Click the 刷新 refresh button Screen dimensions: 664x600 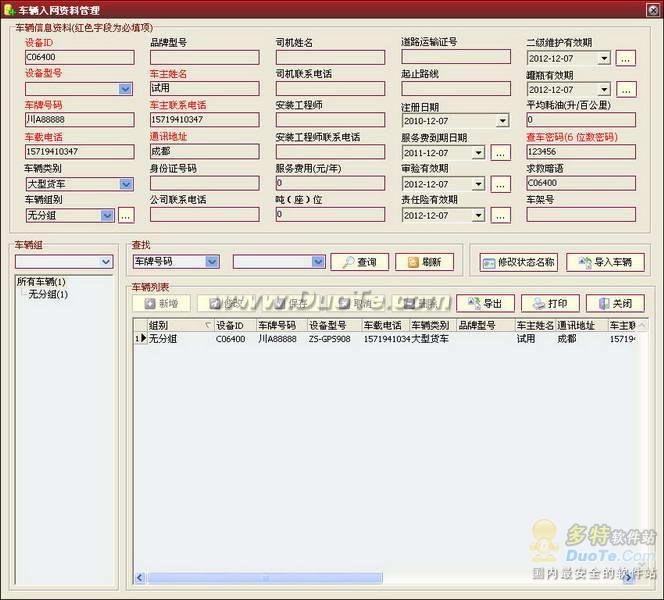(424, 262)
